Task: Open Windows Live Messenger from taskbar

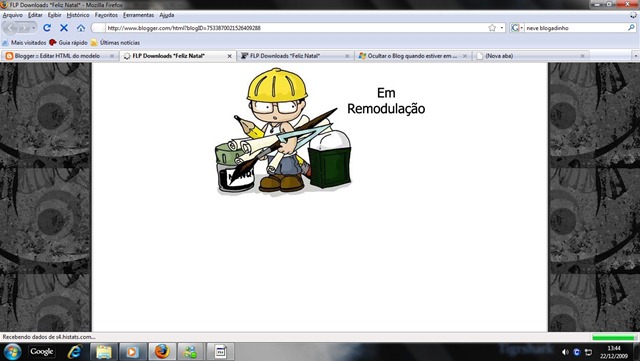Action: click(190, 352)
